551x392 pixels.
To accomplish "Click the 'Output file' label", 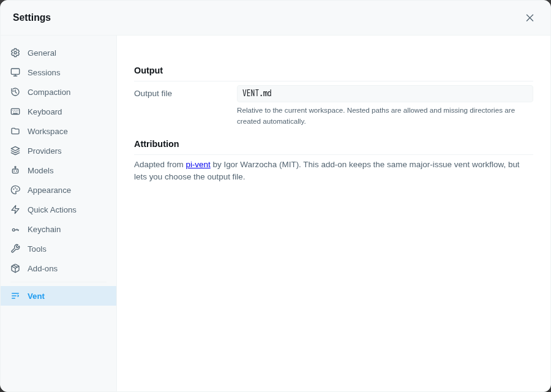I will pyautogui.click(x=153, y=94).
